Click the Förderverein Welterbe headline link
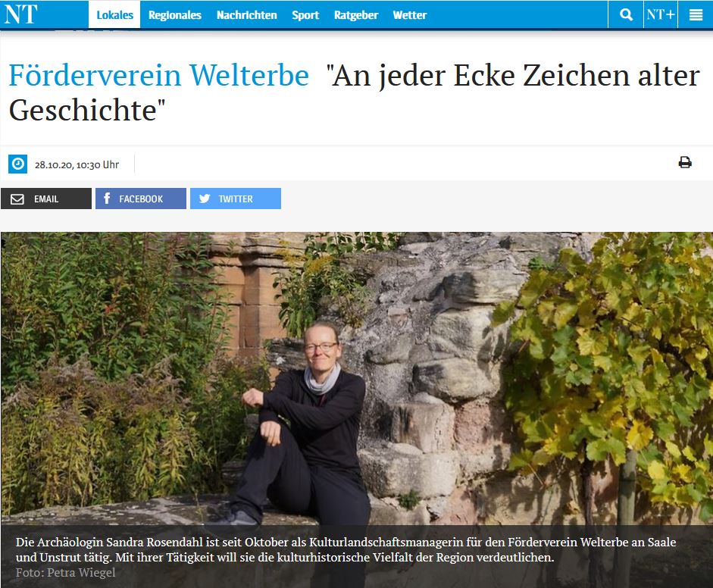Screen dimensions: 713x588 tap(158, 75)
